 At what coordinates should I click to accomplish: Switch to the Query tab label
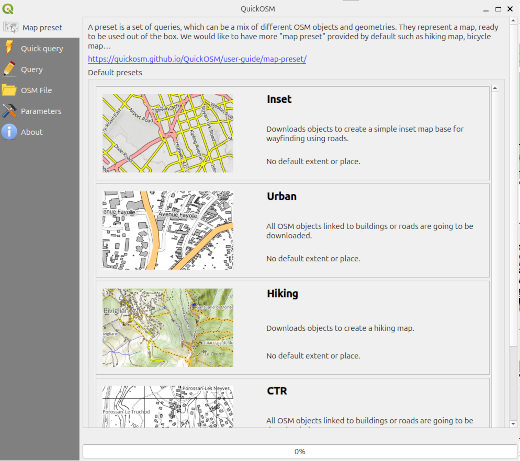point(32,69)
